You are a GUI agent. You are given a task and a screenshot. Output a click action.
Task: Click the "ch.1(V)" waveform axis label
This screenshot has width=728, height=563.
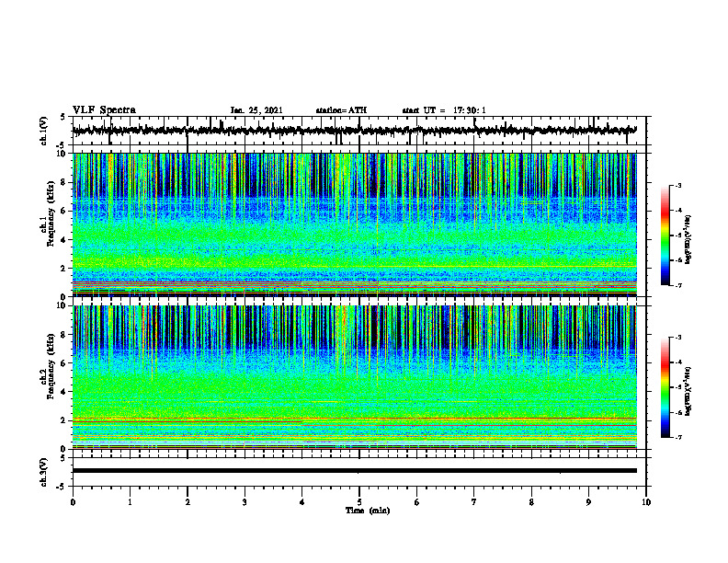tap(44, 131)
